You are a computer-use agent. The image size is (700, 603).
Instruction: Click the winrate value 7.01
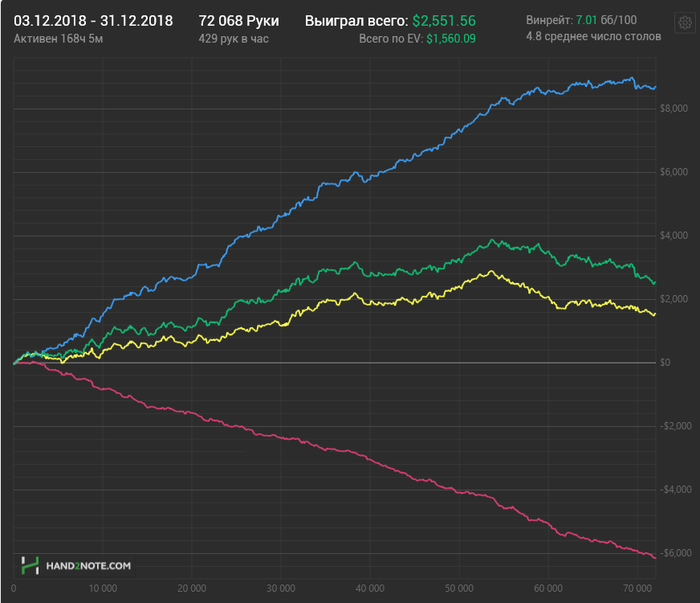(586, 20)
